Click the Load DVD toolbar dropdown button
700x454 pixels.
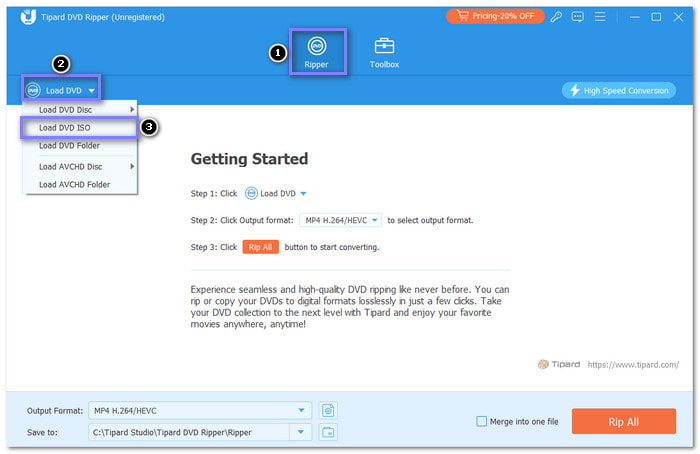point(61,90)
